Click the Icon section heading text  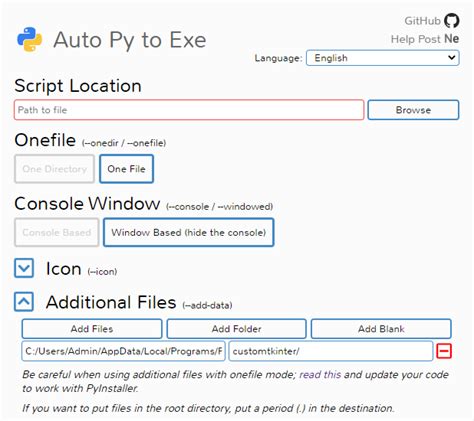coord(63,269)
